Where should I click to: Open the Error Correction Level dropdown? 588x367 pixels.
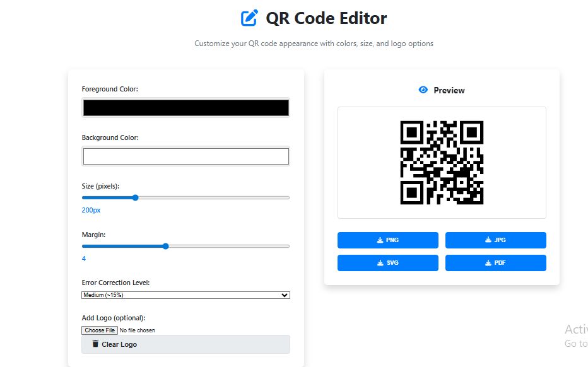[185, 295]
